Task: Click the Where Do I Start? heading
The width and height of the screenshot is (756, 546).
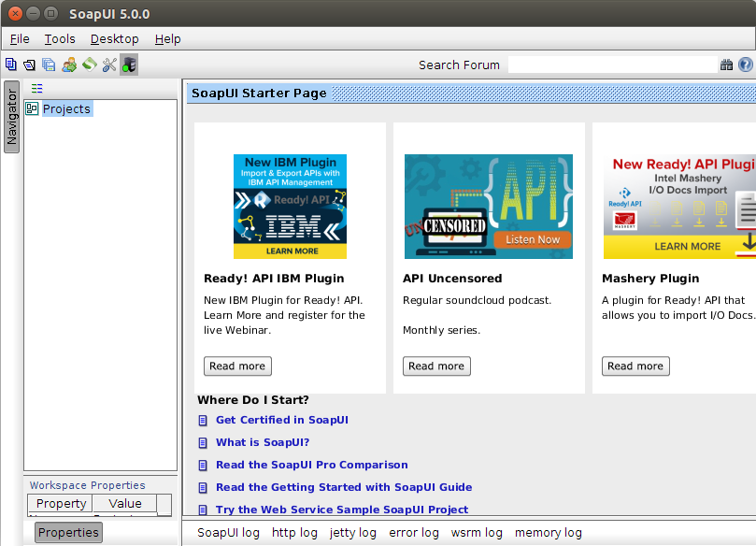Action: pyautogui.click(x=253, y=400)
